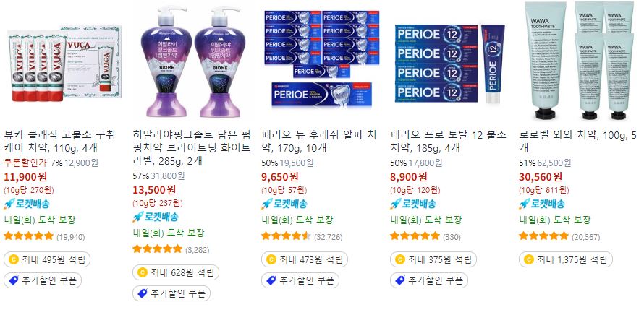Click the rocket delivery badge under WAWA toothpaste

click(x=542, y=204)
